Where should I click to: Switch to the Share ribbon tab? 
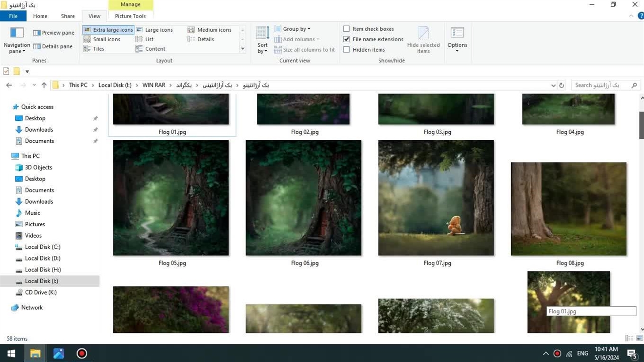68,16
